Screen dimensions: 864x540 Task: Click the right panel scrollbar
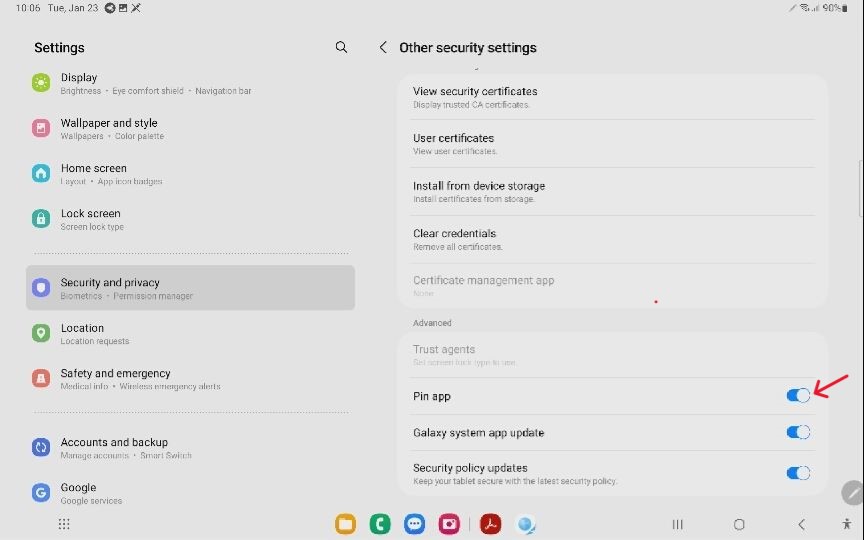tap(861, 189)
